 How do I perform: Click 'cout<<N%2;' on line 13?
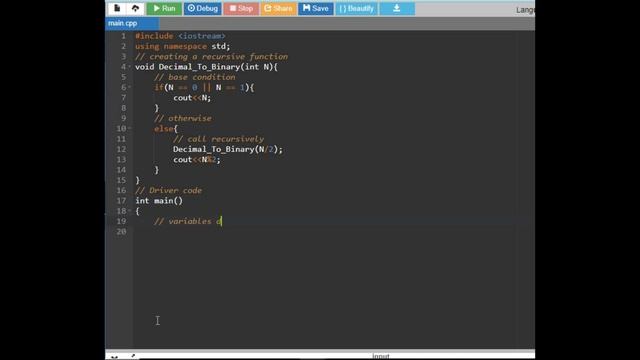[197, 160]
